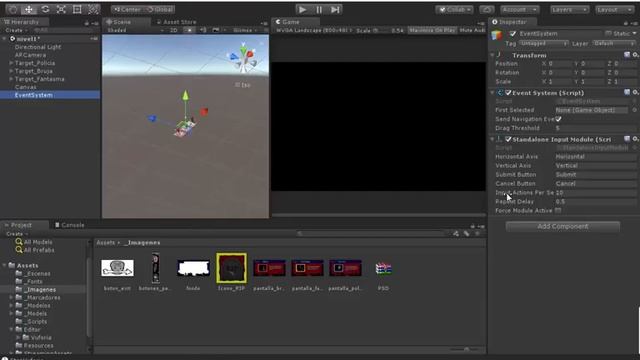
Task: Pause the game playback
Action: click(x=319, y=9)
